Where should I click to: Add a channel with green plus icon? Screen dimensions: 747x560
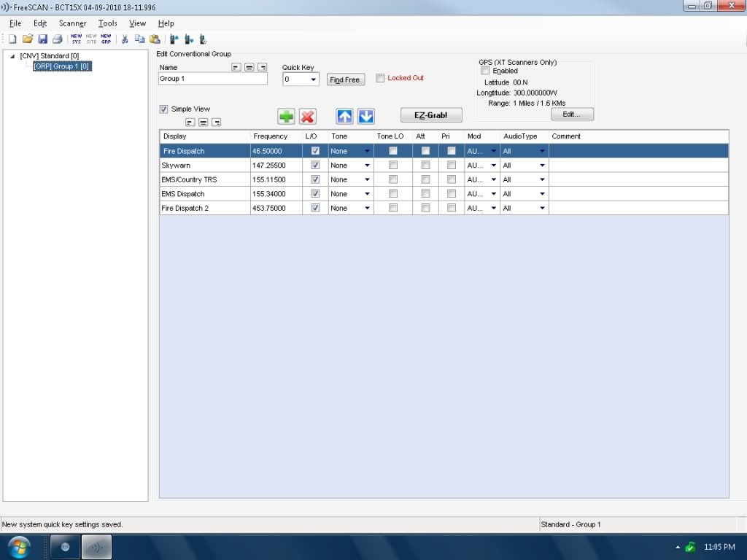[x=286, y=116]
